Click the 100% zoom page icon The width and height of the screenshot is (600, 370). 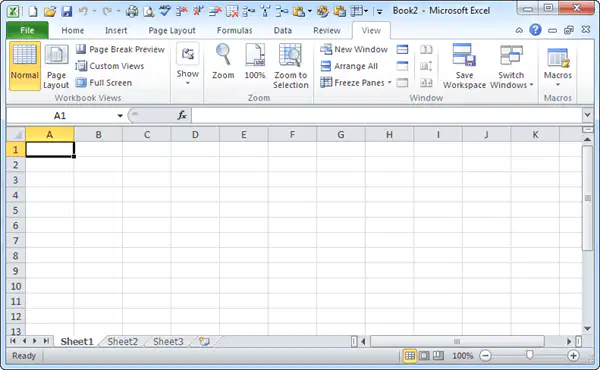(255, 55)
